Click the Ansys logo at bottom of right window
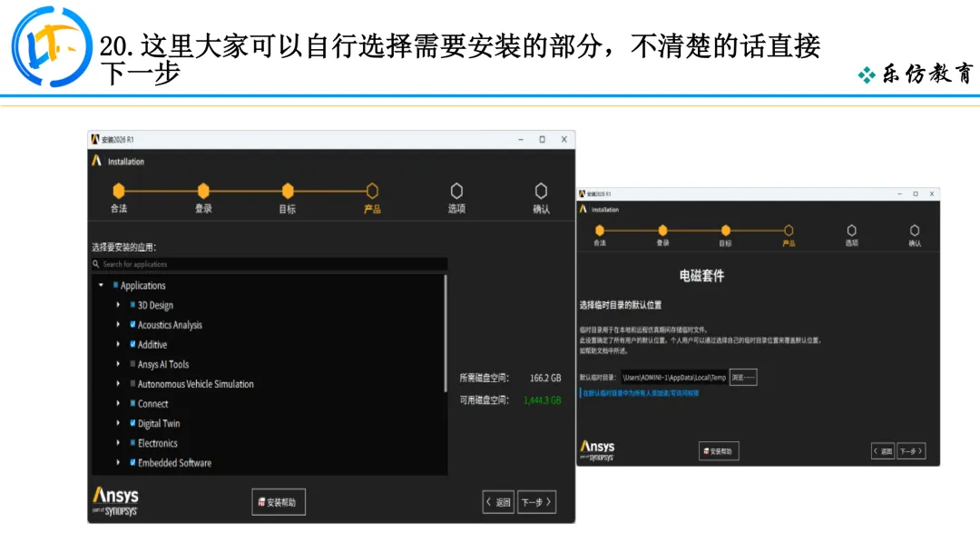 tap(597, 450)
